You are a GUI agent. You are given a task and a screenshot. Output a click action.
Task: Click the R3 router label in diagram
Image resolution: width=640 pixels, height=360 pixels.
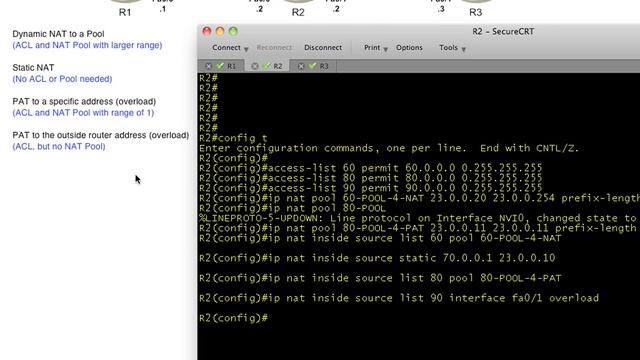click(476, 12)
